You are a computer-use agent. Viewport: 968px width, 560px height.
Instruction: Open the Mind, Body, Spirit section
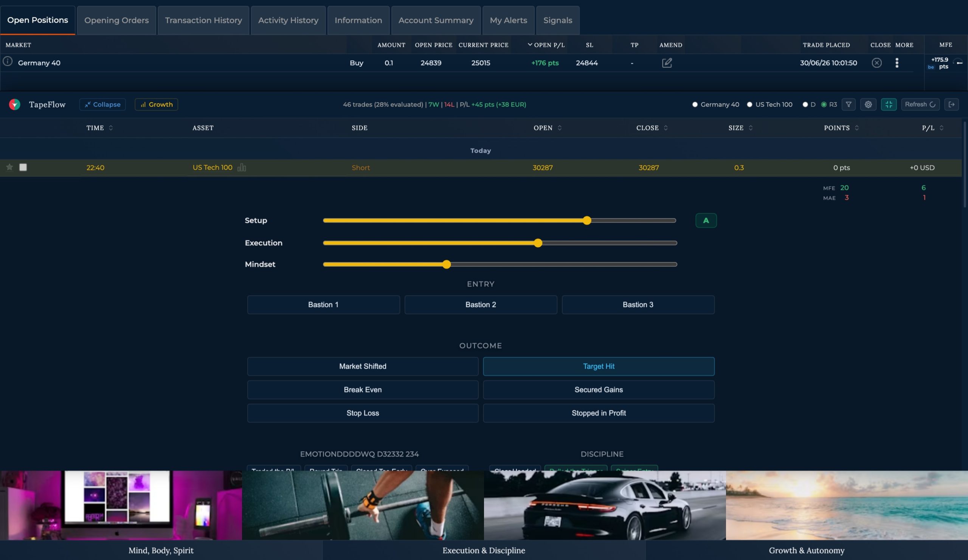pyautogui.click(x=161, y=550)
